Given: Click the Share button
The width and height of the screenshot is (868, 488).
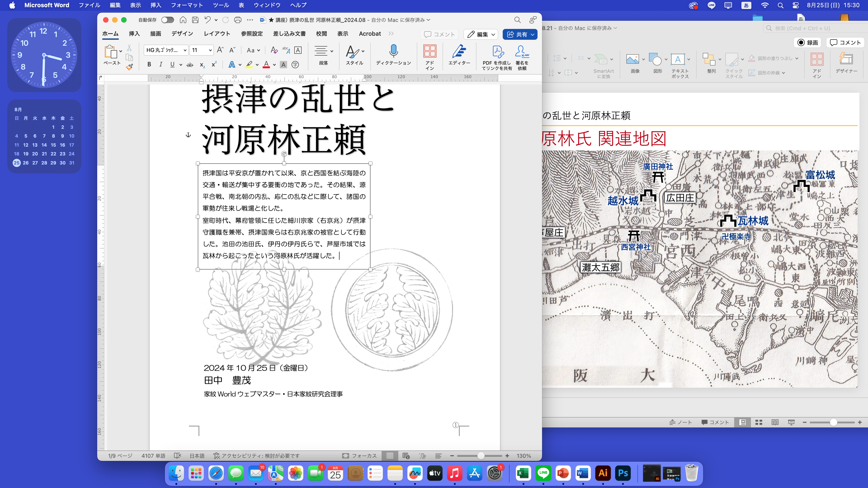Looking at the screenshot, I should coord(517,34).
